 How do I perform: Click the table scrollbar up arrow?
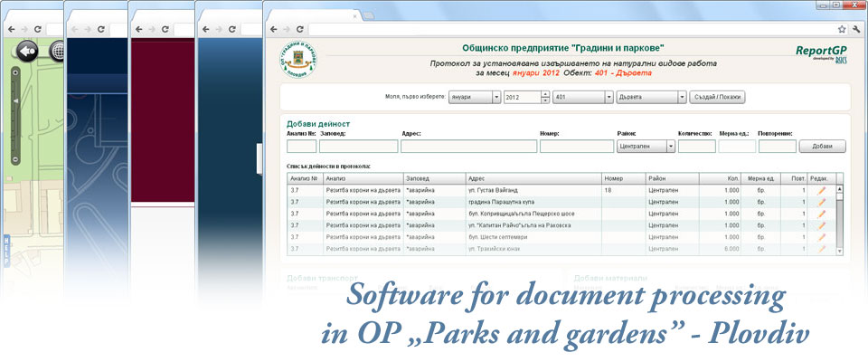839,188
